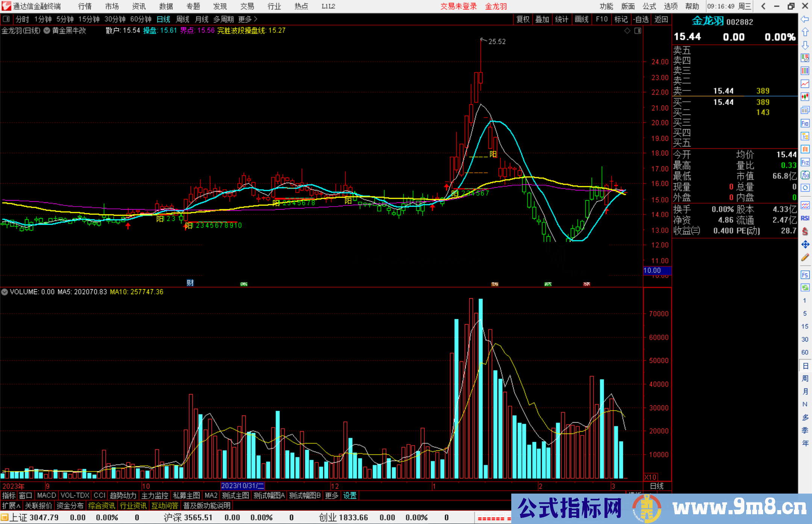Click the 财 marker below the price chart

coord(190,283)
